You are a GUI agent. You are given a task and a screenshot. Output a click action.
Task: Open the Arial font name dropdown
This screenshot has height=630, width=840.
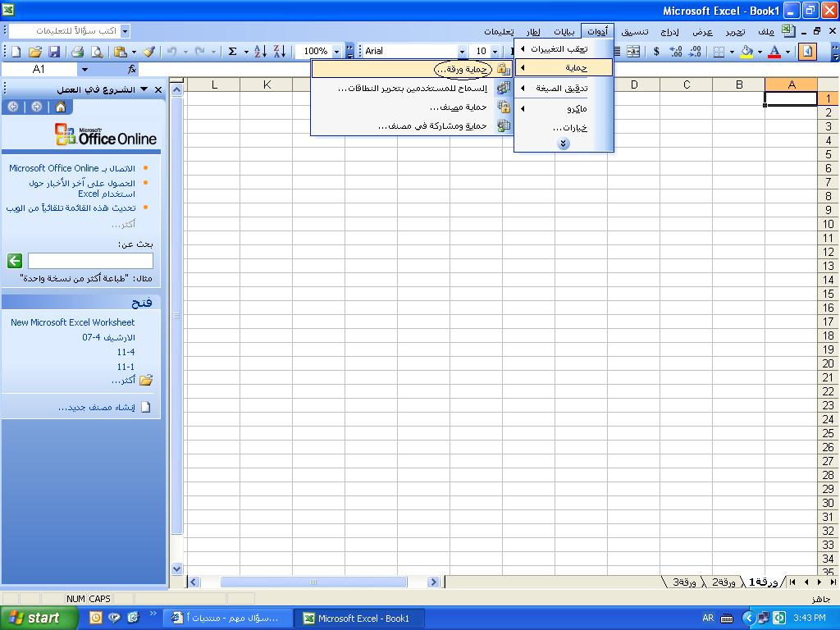[x=462, y=52]
